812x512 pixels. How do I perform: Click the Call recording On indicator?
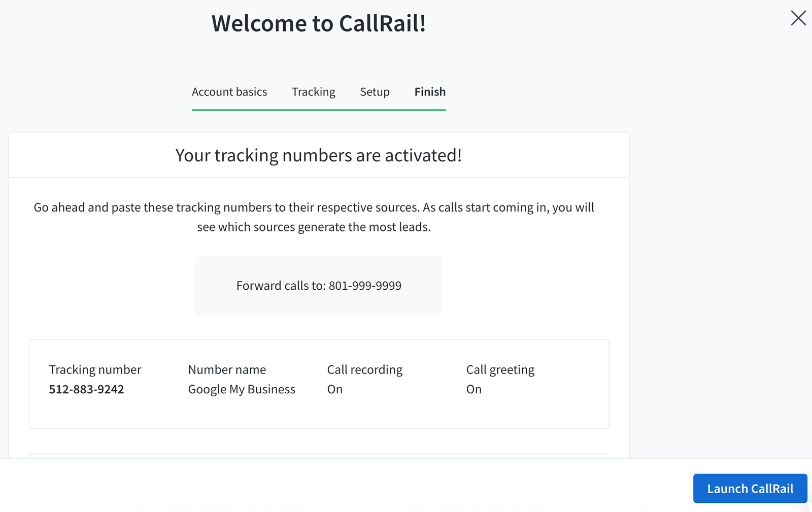pyautogui.click(x=334, y=389)
